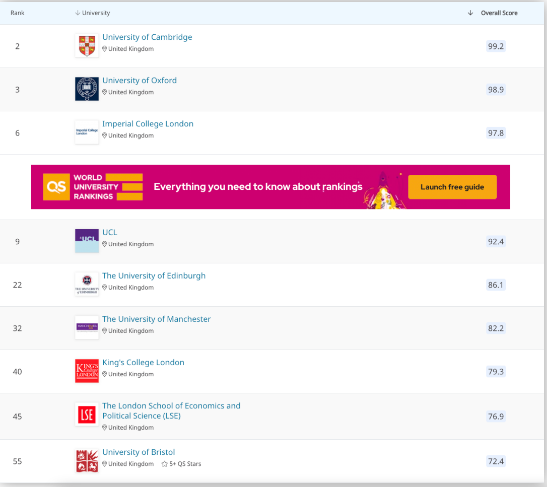Click the King's College London red logo
This screenshot has width=547, height=487.
[x=87, y=371]
